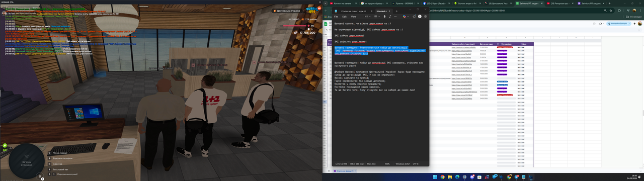Image resolution: width=644 pixels, height=181 pixels.
Task: Toggle italic formatting in Notepad
Action: (x=390, y=17)
